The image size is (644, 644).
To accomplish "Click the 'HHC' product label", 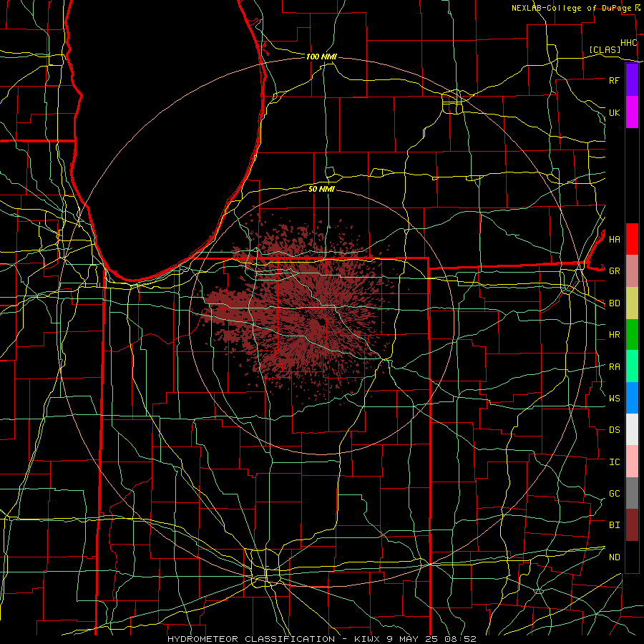I will tap(628, 43).
